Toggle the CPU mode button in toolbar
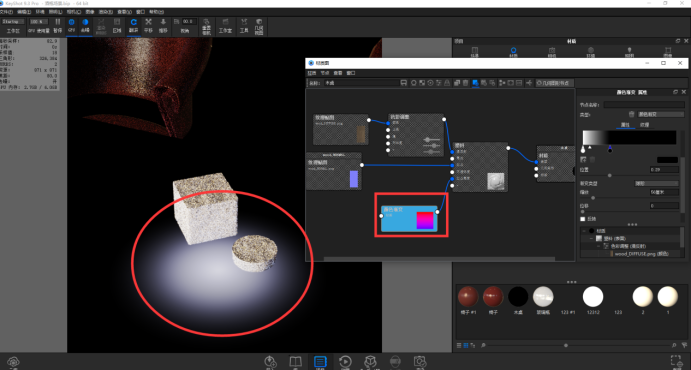 click(71, 26)
